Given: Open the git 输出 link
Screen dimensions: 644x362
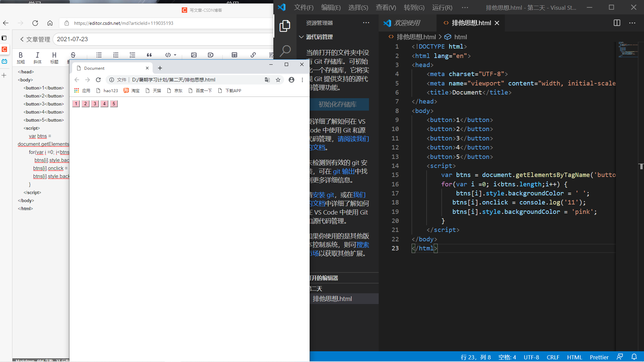Looking at the screenshot, I should point(344,171).
